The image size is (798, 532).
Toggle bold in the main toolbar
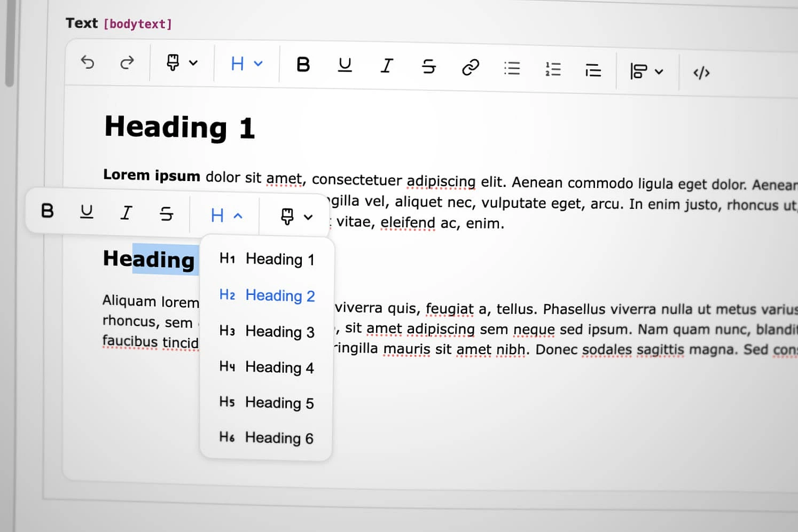click(303, 65)
